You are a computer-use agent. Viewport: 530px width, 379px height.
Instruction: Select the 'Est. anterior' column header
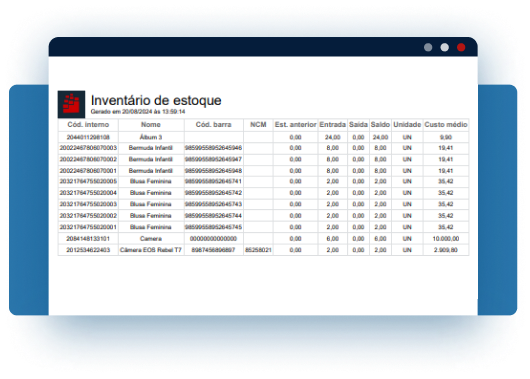click(x=295, y=125)
